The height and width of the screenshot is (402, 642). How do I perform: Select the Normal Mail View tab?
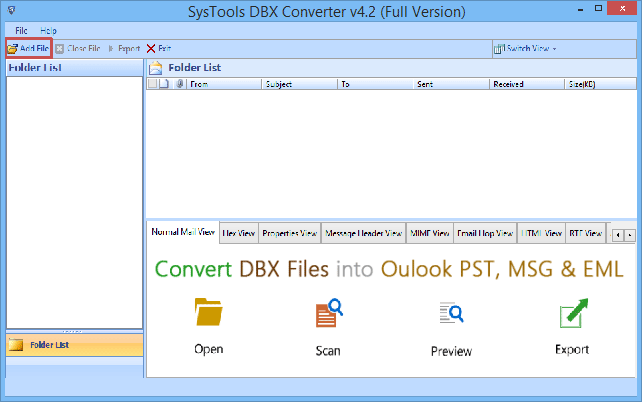click(x=183, y=232)
